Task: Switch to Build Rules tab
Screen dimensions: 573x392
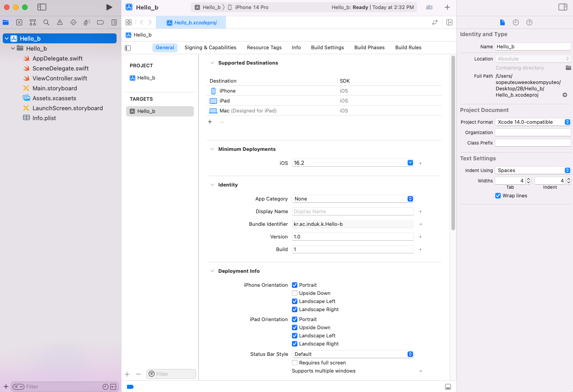Action: pos(408,47)
